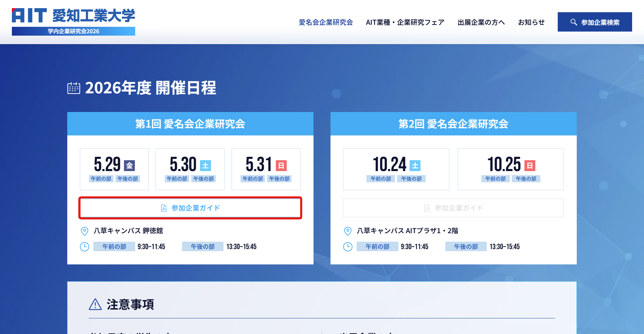Select 午後の部 under the 10.24 date

point(411,179)
